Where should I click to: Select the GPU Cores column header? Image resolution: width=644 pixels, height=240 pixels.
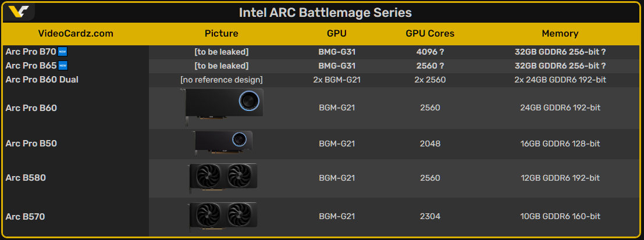pos(430,34)
